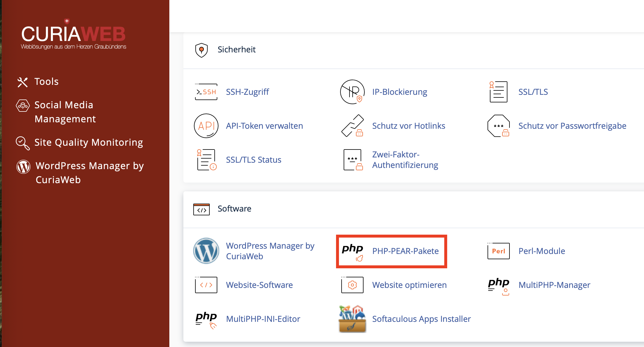Open the SSL/TLS link
Image resolution: width=644 pixels, height=347 pixels.
[x=533, y=92]
